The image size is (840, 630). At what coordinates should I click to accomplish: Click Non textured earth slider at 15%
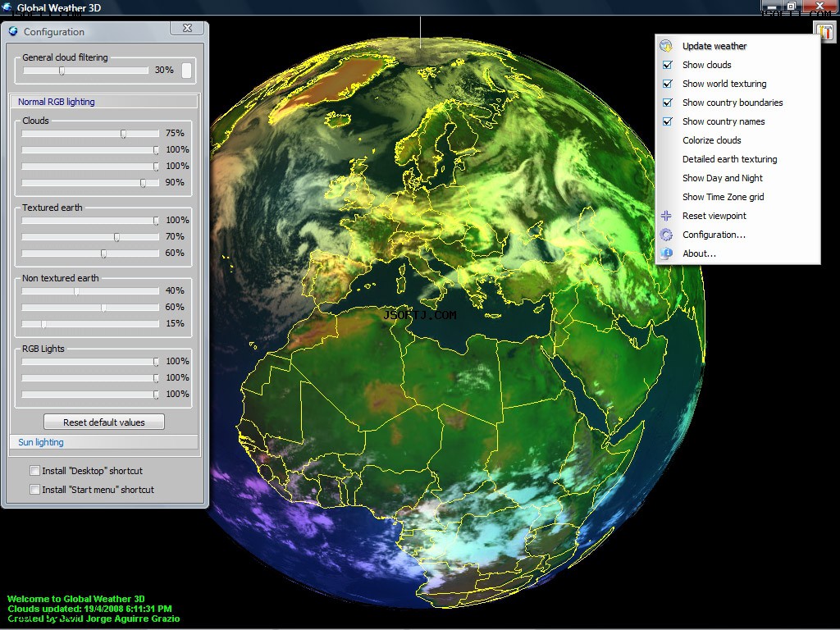[x=90, y=324]
